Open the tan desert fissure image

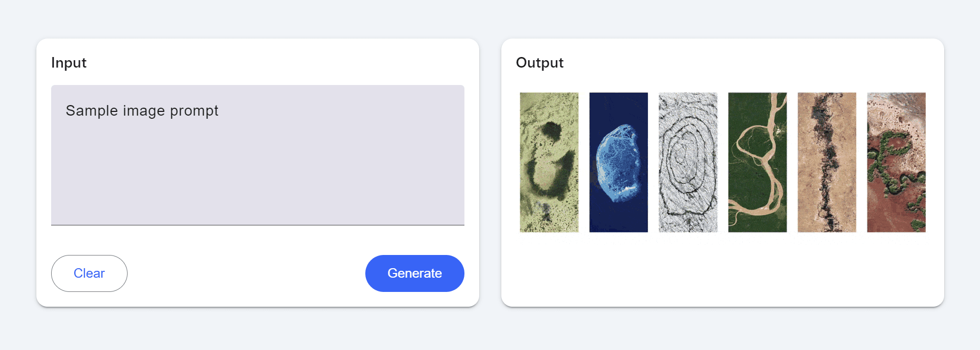coord(827,163)
